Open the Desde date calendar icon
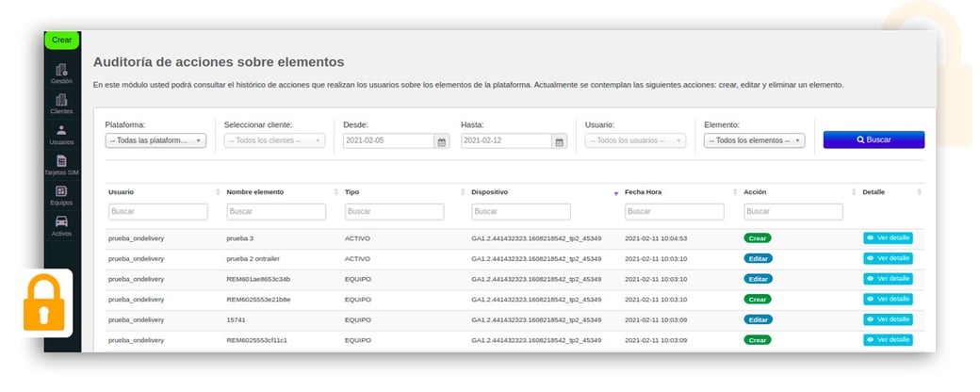This screenshot has width=980, height=392. pos(442,141)
